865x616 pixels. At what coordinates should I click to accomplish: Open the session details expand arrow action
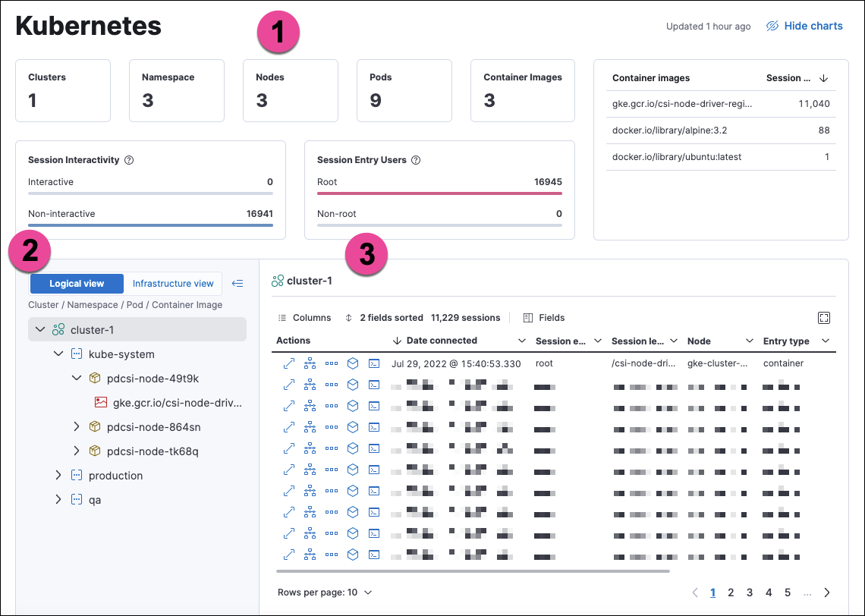[x=289, y=363]
